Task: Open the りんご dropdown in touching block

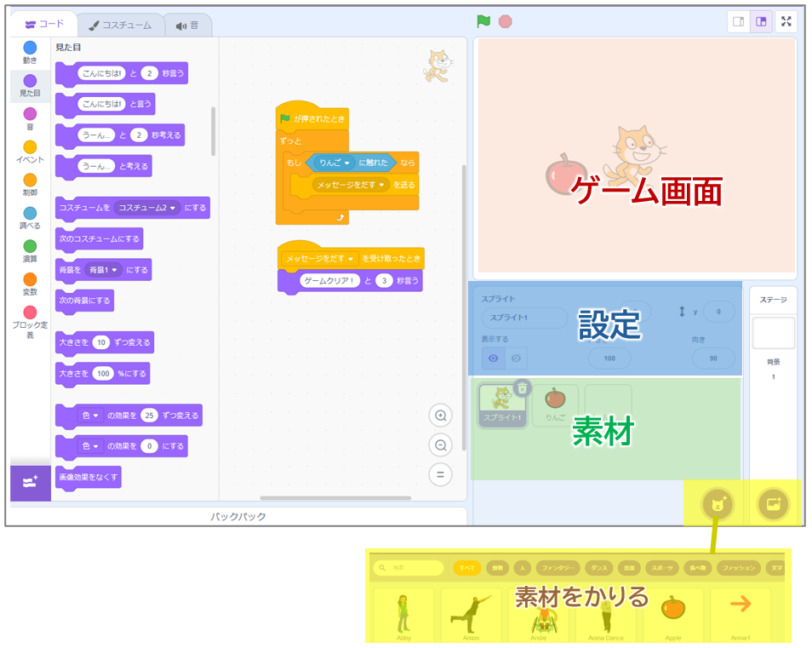Action: coord(334,163)
